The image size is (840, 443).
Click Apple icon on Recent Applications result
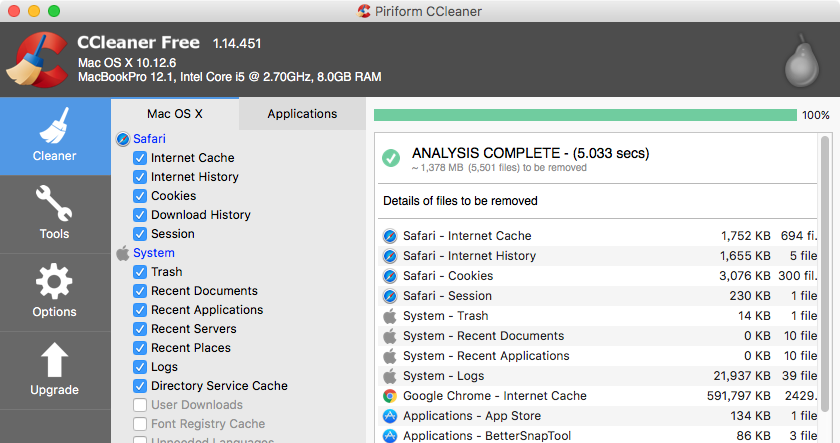(x=390, y=356)
